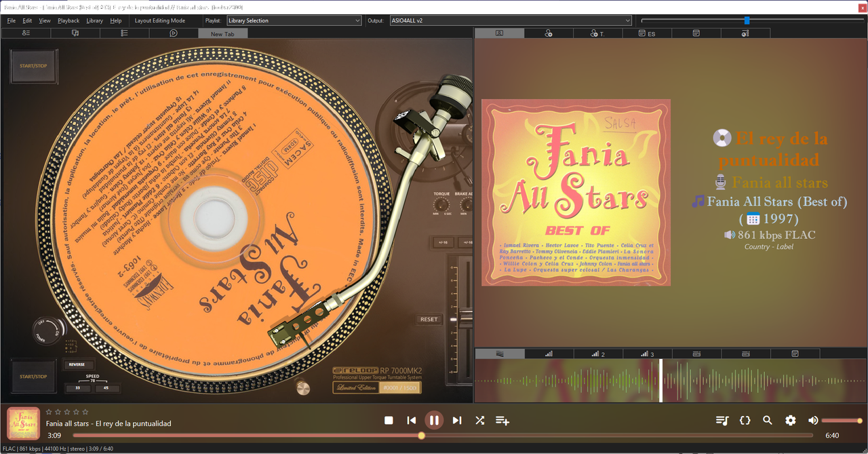The width and height of the screenshot is (868, 454).
Task: Open the playlist list tab icon
Action: pyautogui.click(x=124, y=33)
